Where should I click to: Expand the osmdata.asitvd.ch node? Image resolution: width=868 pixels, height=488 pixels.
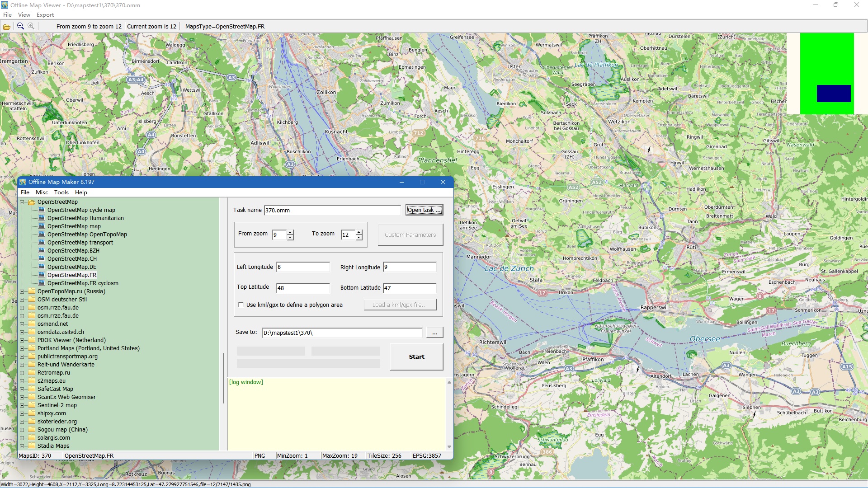22,332
